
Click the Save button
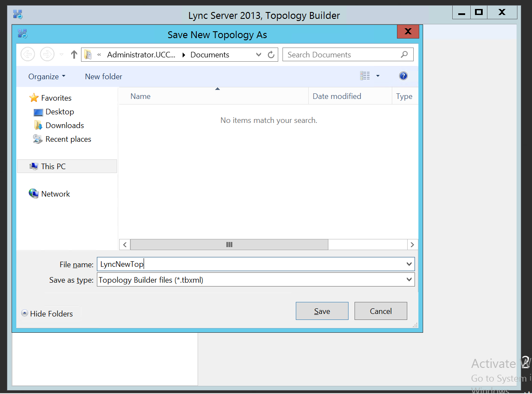[322, 311]
